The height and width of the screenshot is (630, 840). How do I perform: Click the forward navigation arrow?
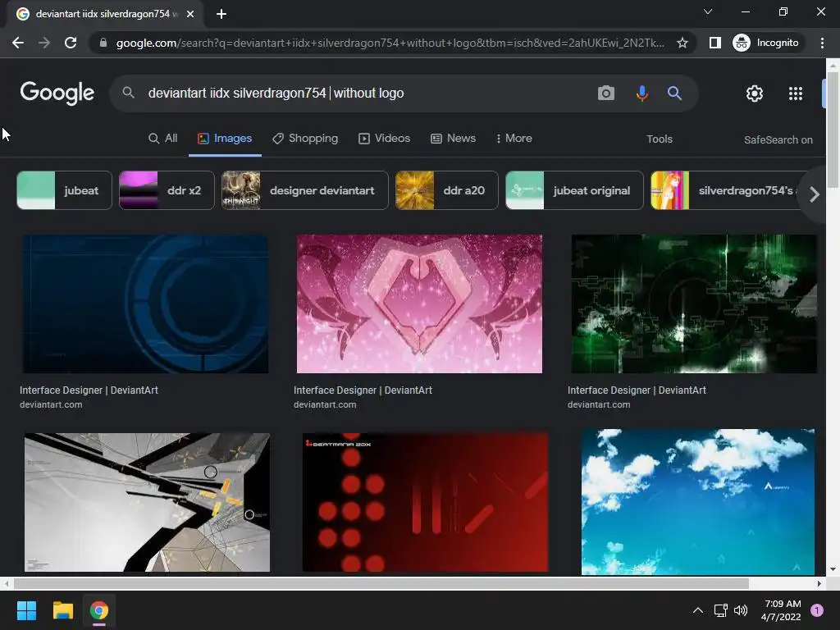pyautogui.click(x=44, y=43)
